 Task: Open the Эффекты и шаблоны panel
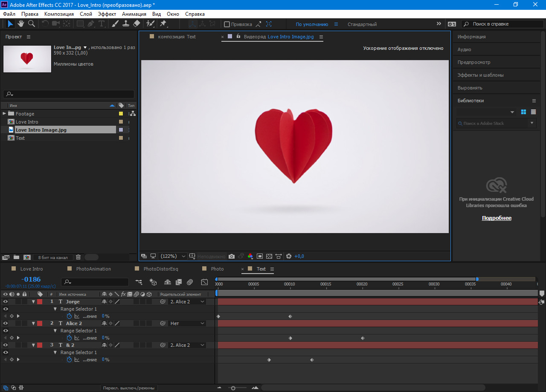coord(481,75)
